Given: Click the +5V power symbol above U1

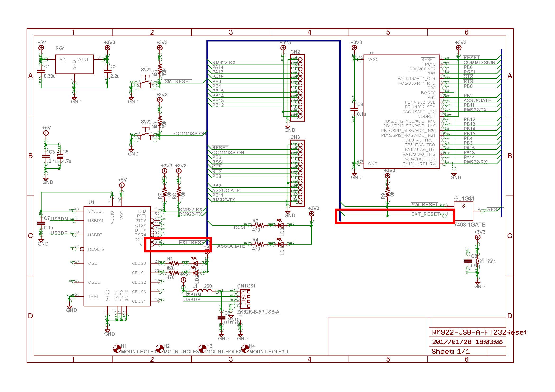Looking at the screenshot, I should point(122,185).
